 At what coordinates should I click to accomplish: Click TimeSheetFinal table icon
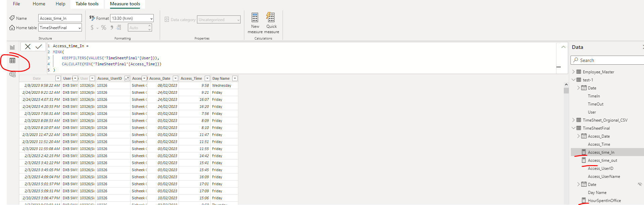[x=579, y=128]
